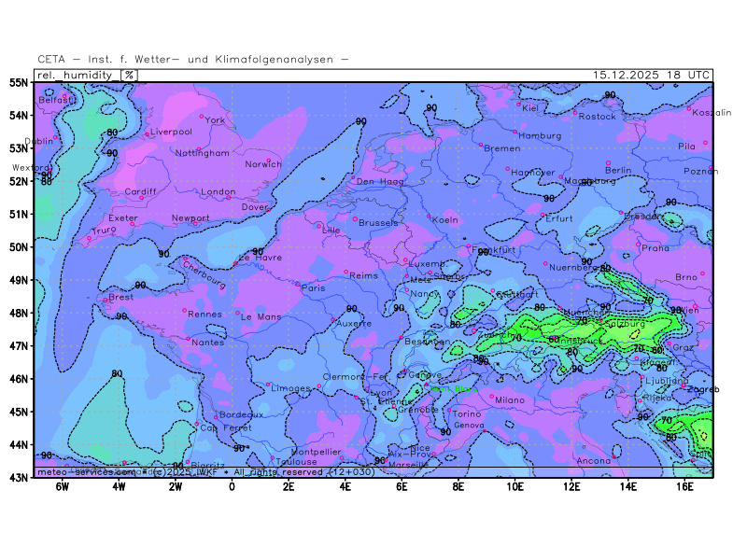Click the Nantes city label
747x560 pixels.
[206, 342]
